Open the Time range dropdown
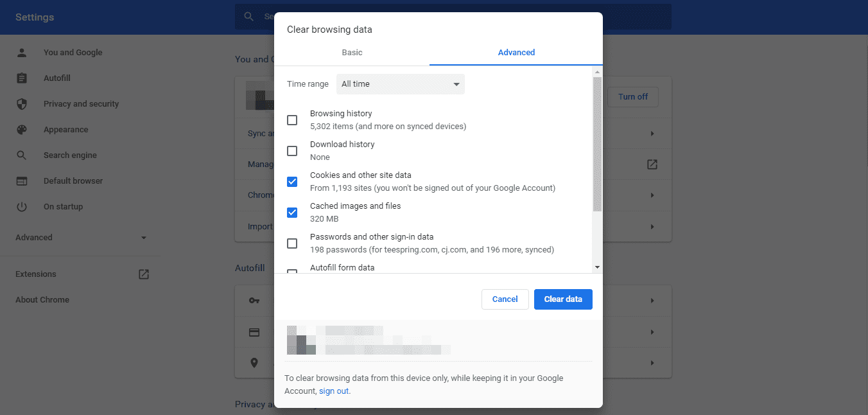The height and width of the screenshot is (415, 868). pos(401,84)
